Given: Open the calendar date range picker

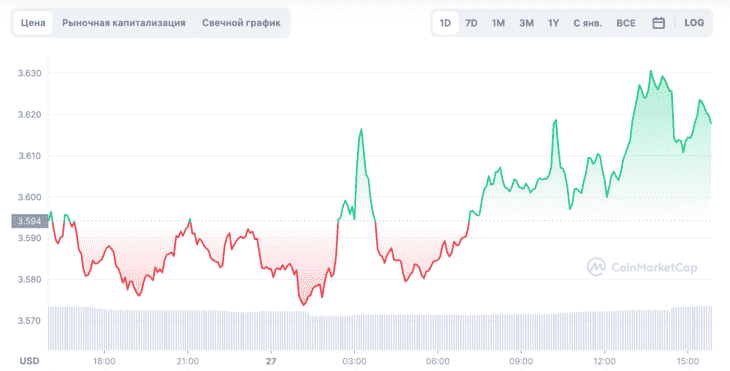Looking at the screenshot, I should point(658,23).
